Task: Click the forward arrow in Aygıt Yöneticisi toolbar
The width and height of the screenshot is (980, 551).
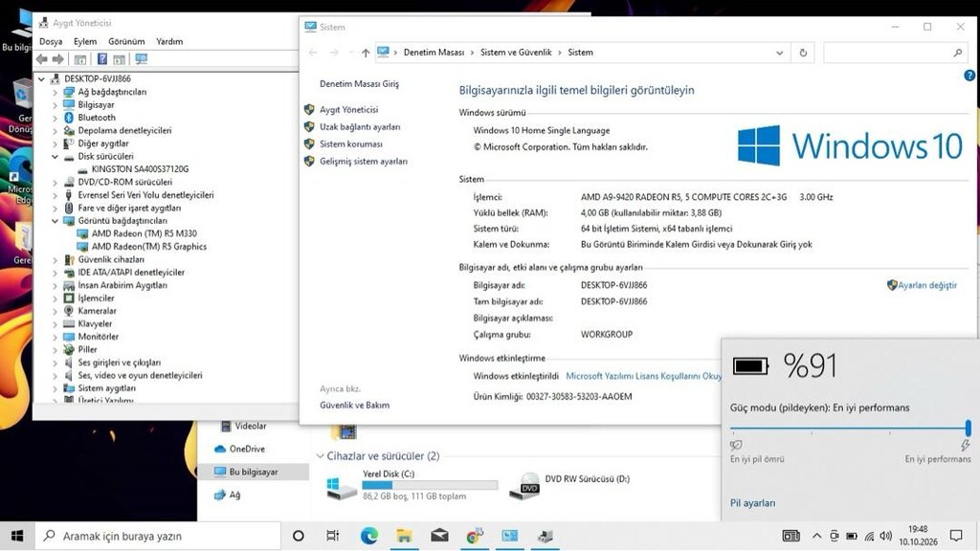Action: (58, 58)
